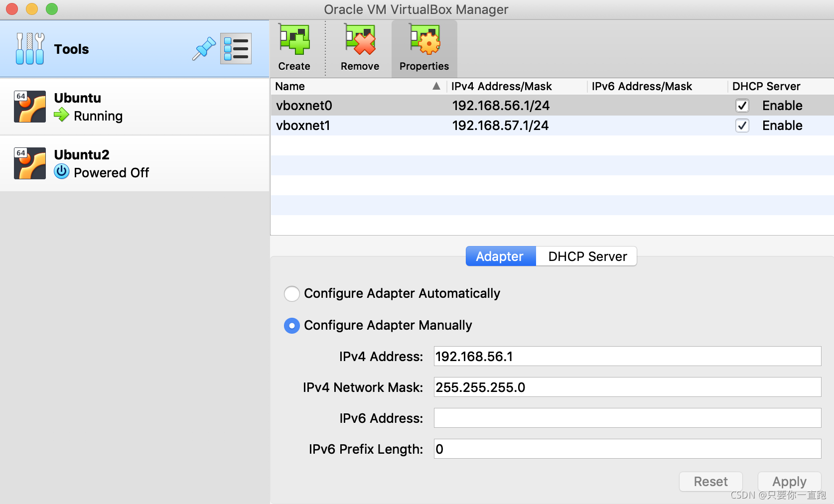Click the 192.168.56.1/24 address cell

click(x=501, y=106)
